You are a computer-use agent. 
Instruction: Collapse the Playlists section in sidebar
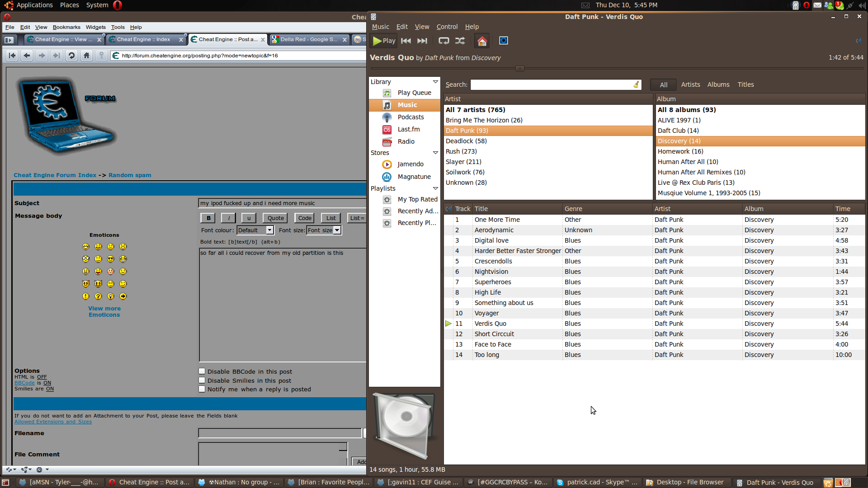[435, 188]
